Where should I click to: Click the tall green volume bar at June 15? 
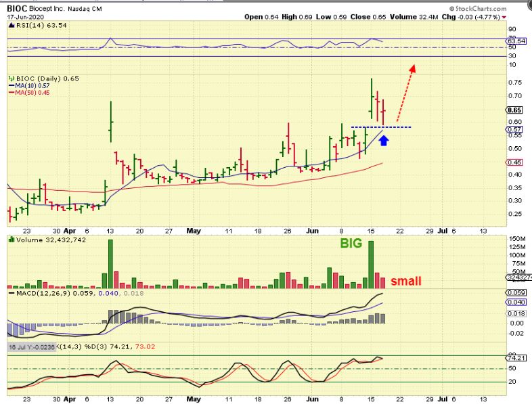(371, 265)
